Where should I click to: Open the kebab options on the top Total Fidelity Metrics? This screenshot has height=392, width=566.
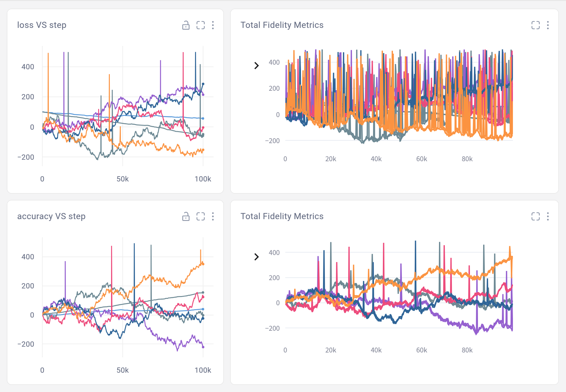548,25
